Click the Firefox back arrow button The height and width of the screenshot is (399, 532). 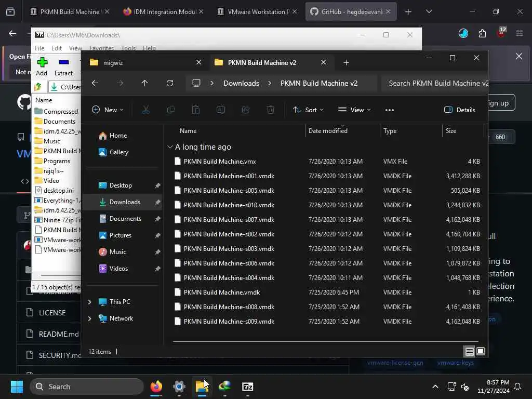click(x=12, y=33)
